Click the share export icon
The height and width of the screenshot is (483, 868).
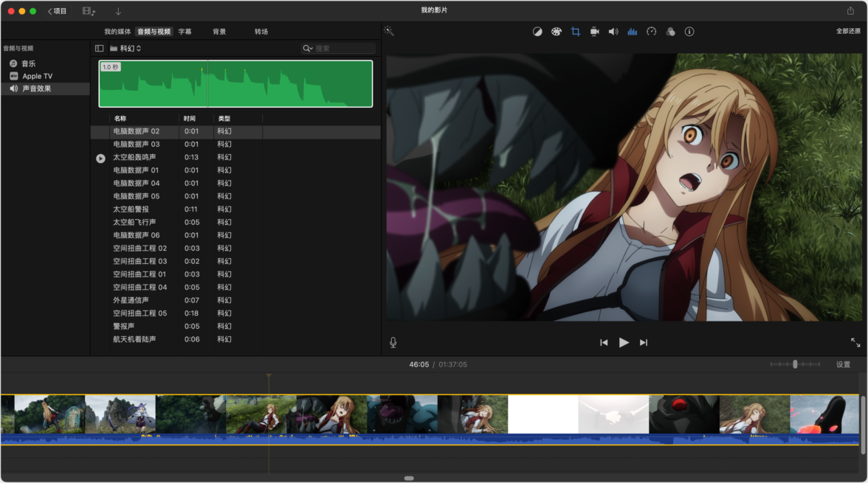pyautogui.click(x=850, y=10)
